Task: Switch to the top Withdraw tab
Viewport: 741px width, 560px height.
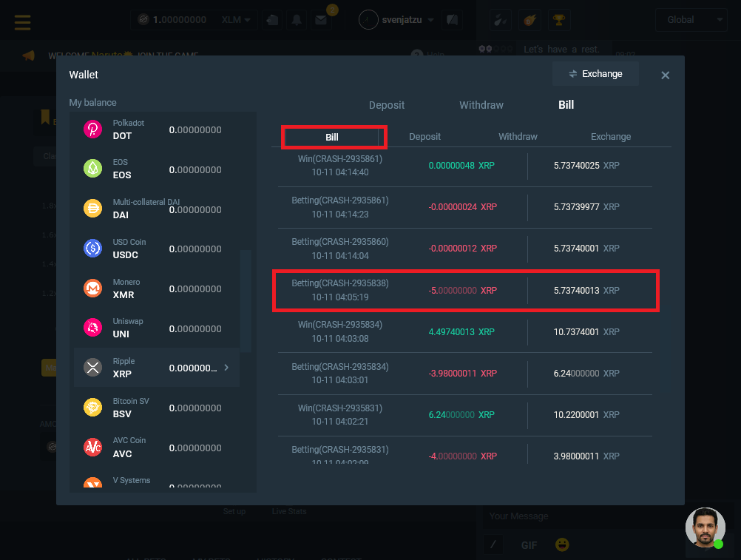Action: [x=481, y=105]
